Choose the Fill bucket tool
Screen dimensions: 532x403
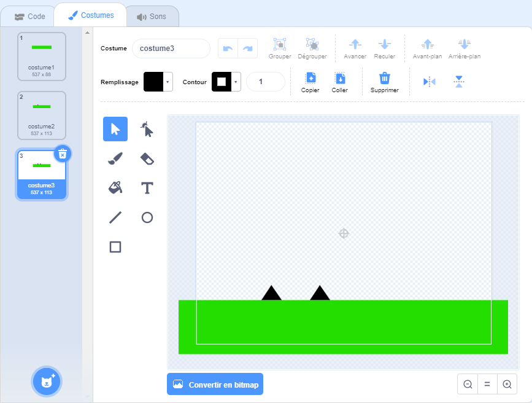point(115,188)
